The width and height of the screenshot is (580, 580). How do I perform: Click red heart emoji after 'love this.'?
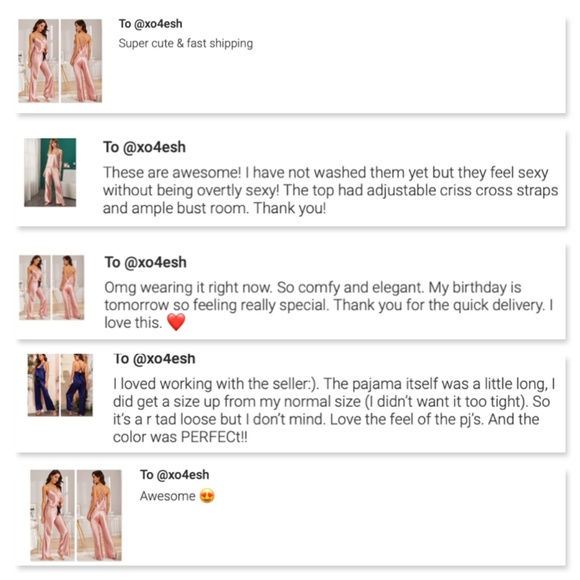click(x=176, y=322)
